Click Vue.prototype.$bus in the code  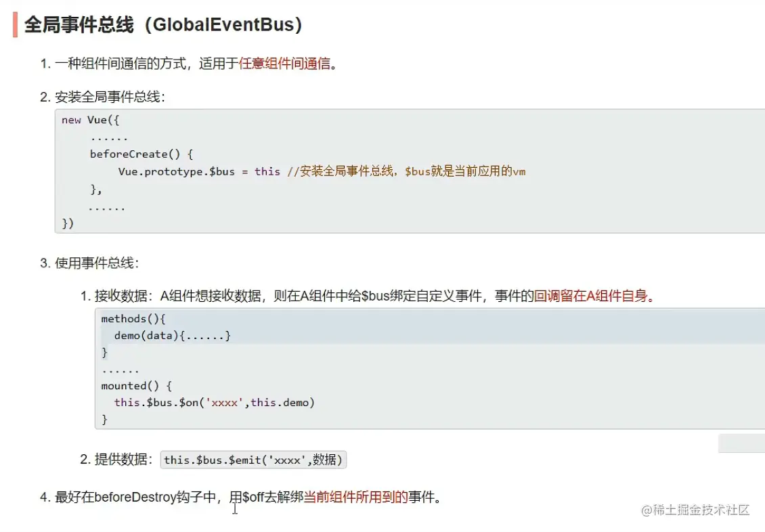(176, 172)
